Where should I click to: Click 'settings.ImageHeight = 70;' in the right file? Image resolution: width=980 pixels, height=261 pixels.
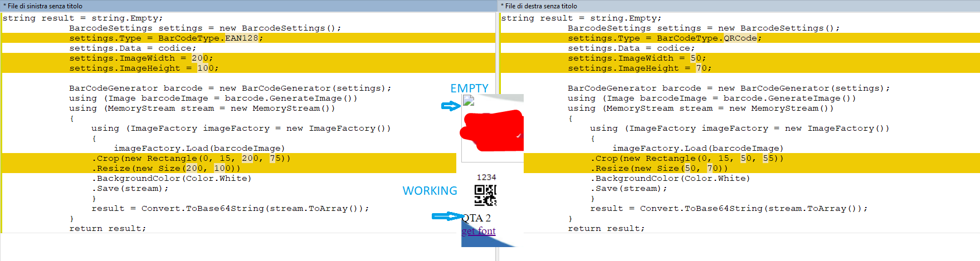640,68
